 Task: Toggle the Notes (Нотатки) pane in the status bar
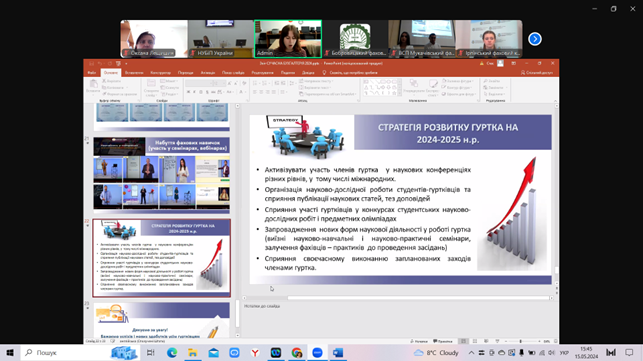[419, 341]
